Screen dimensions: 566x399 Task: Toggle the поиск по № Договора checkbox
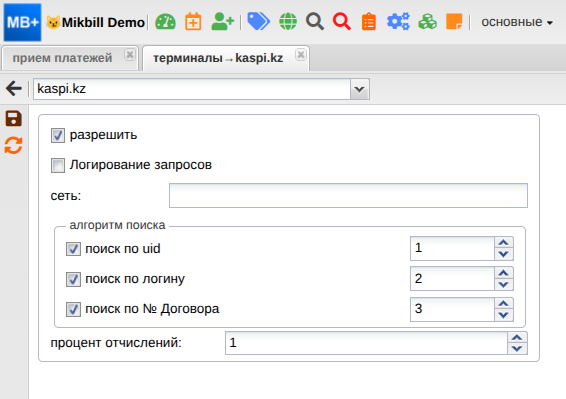coord(73,309)
